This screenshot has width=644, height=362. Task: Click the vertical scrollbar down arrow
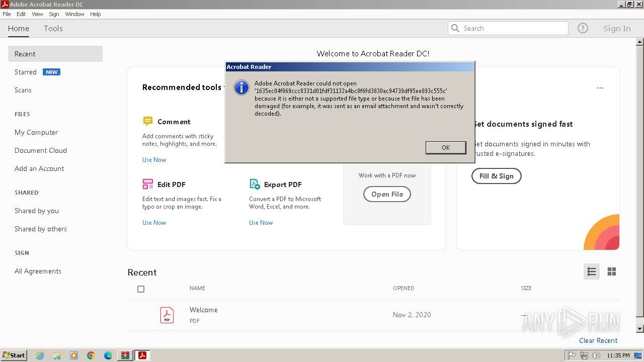(x=640, y=329)
